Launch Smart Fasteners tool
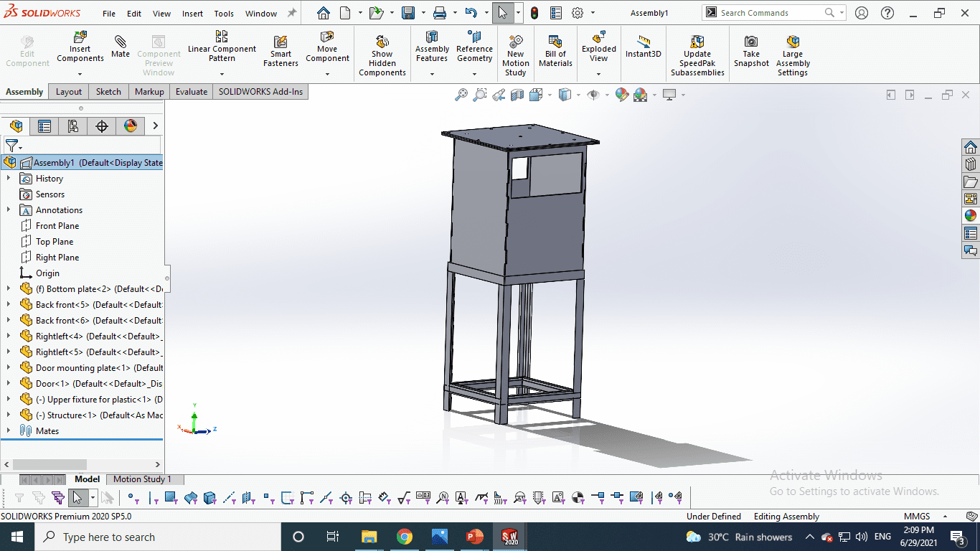 click(281, 52)
